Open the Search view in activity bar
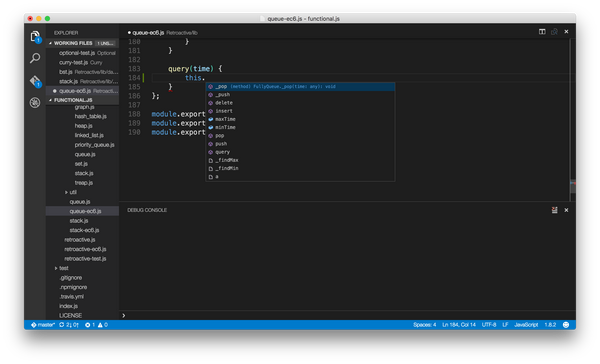The image size is (600, 364). coord(35,58)
